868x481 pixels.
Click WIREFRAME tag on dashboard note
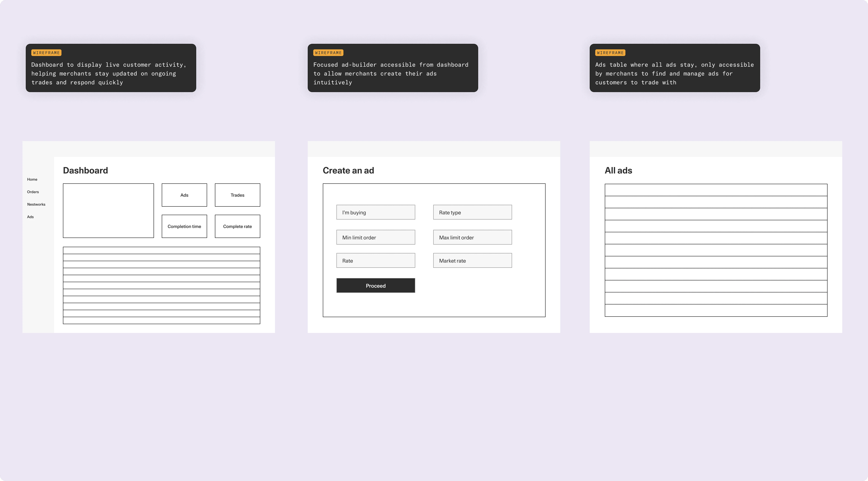click(47, 53)
